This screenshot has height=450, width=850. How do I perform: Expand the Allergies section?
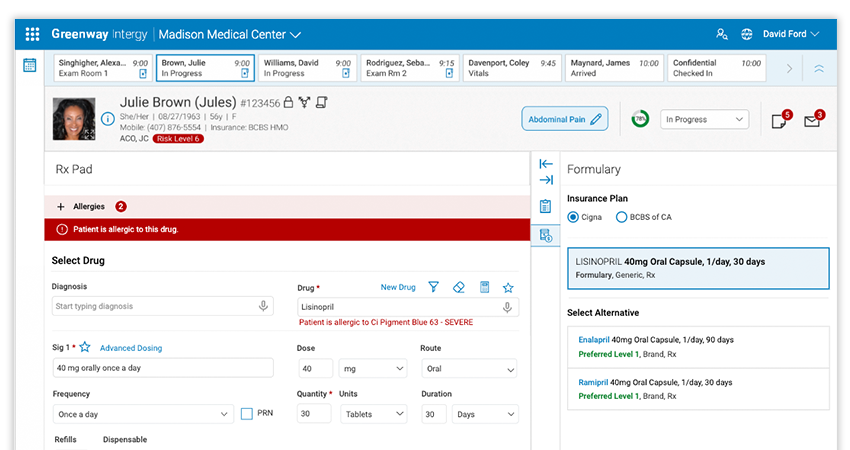[61, 207]
